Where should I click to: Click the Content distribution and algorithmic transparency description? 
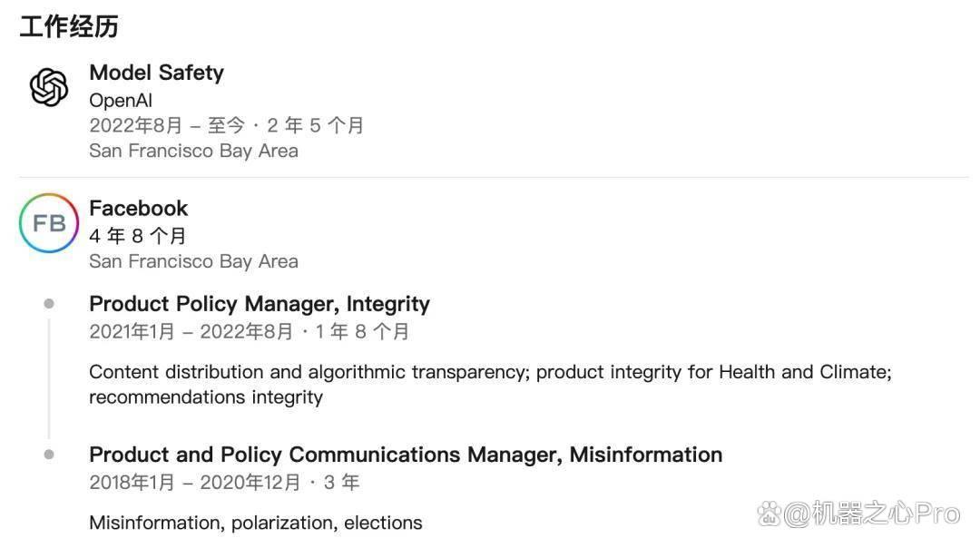coord(490,385)
